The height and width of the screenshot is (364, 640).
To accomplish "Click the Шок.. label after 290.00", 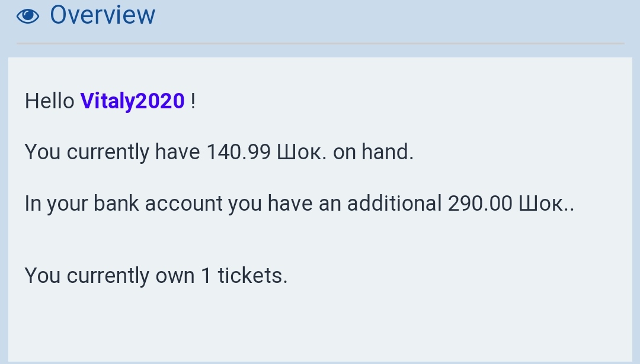I will [546, 204].
